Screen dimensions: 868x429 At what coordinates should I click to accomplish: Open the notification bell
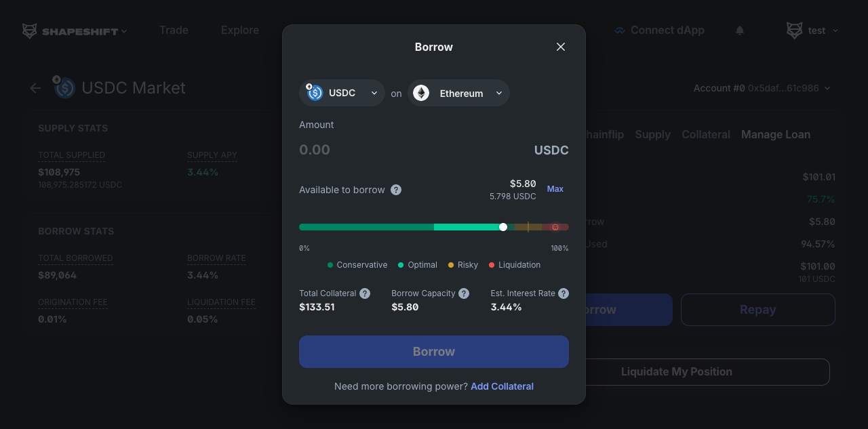pos(739,30)
